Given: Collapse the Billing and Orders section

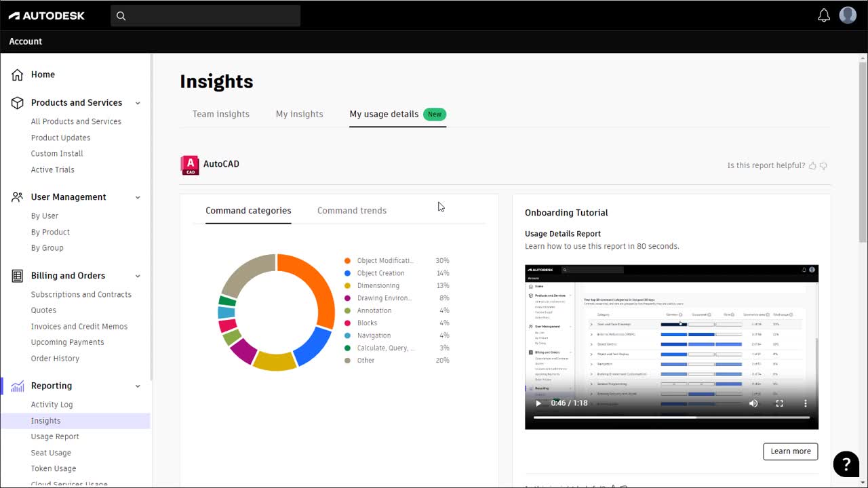Looking at the screenshot, I should point(138,276).
